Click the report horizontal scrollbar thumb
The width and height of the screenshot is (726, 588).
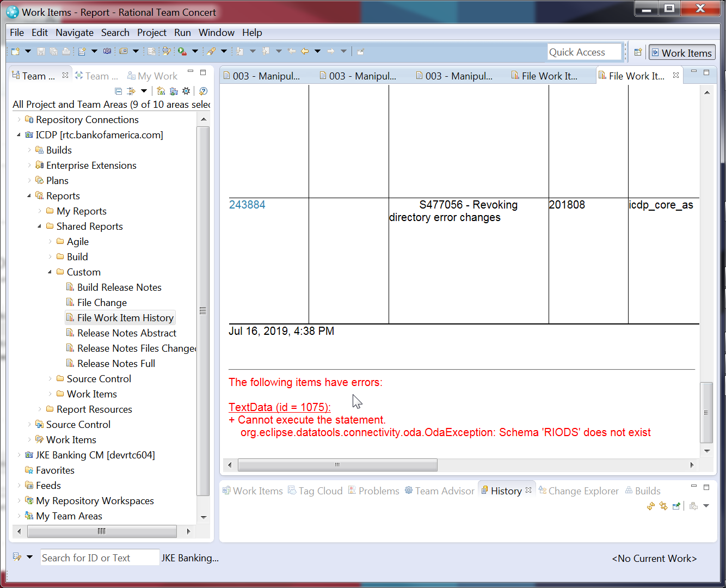tap(337, 464)
